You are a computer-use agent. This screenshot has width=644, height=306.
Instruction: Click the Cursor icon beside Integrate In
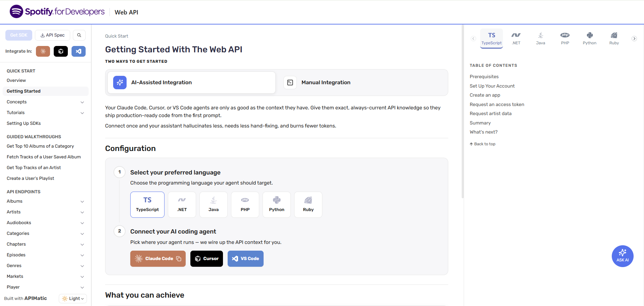[x=61, y=51]
